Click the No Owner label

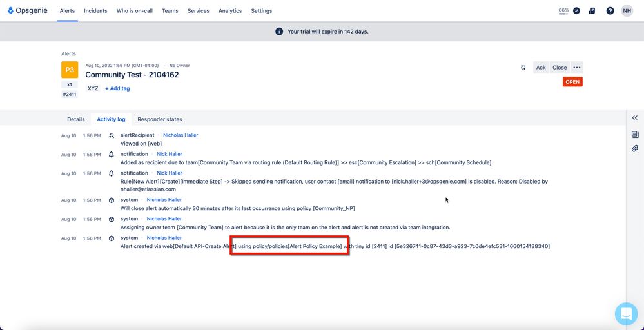(x=179, y=66)
